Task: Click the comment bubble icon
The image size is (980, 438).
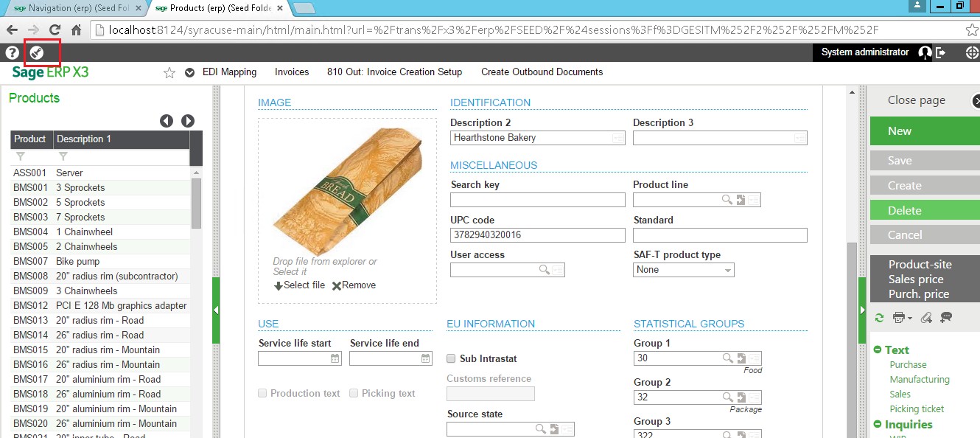Action: pos(946,318)
